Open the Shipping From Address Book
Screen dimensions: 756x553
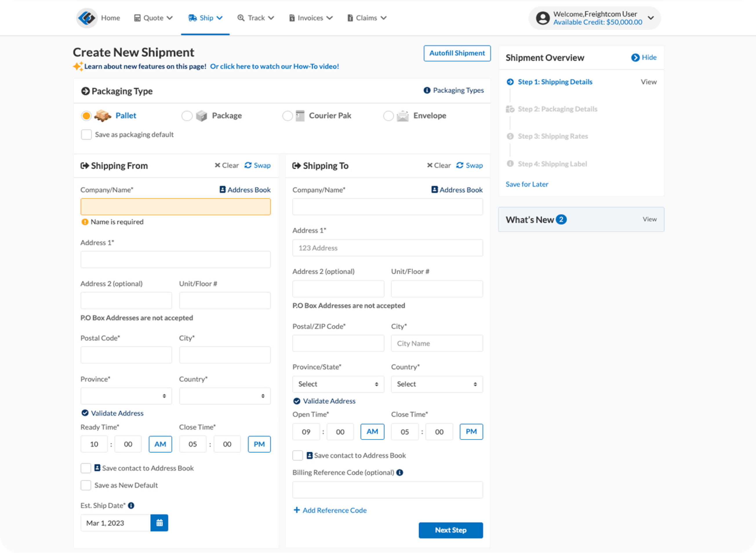245,190
